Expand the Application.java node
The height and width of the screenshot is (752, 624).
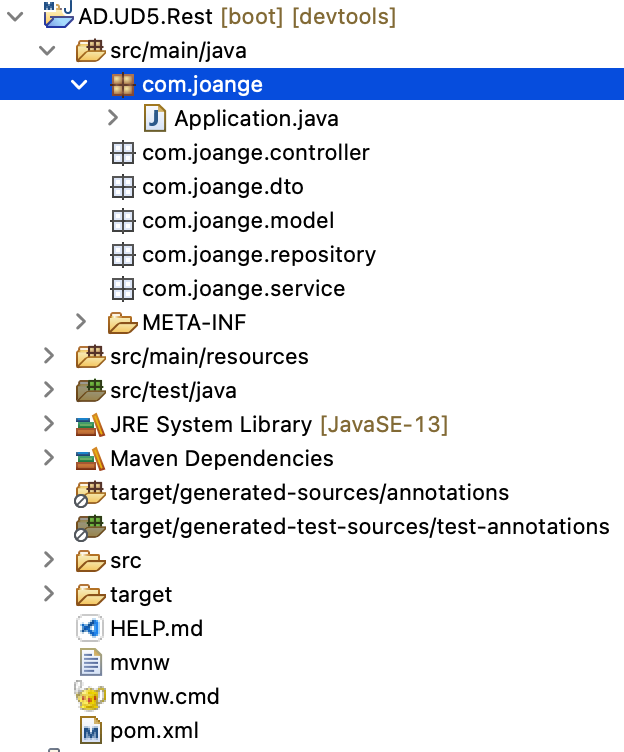coord(113,119)
